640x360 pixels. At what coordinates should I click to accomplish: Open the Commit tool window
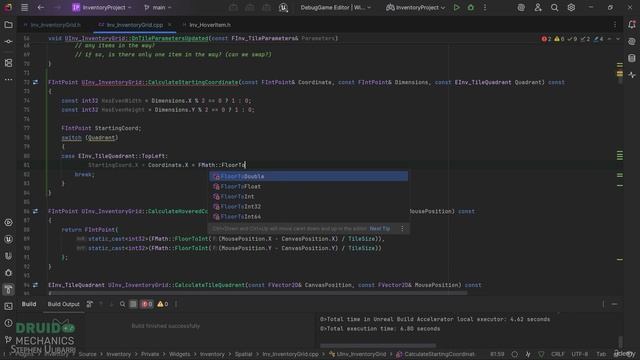8,42
